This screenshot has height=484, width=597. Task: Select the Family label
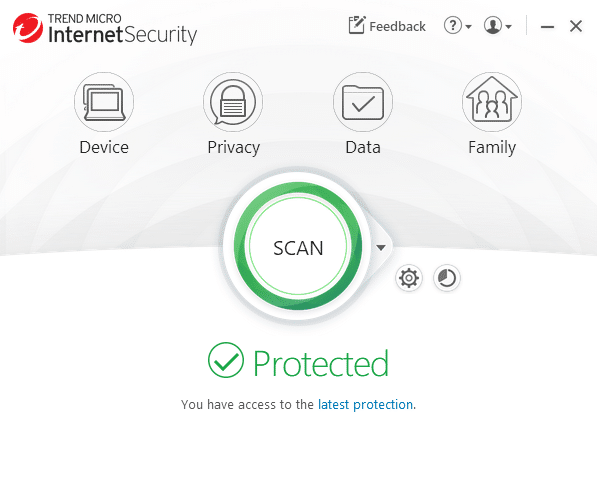(x=492, y=147)
